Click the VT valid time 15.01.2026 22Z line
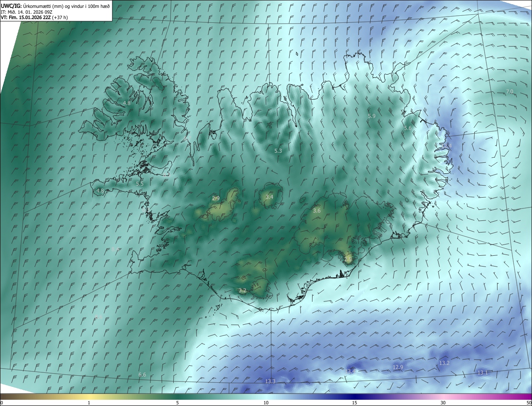The width and height of the screenshot is (532, 406). 34,17
